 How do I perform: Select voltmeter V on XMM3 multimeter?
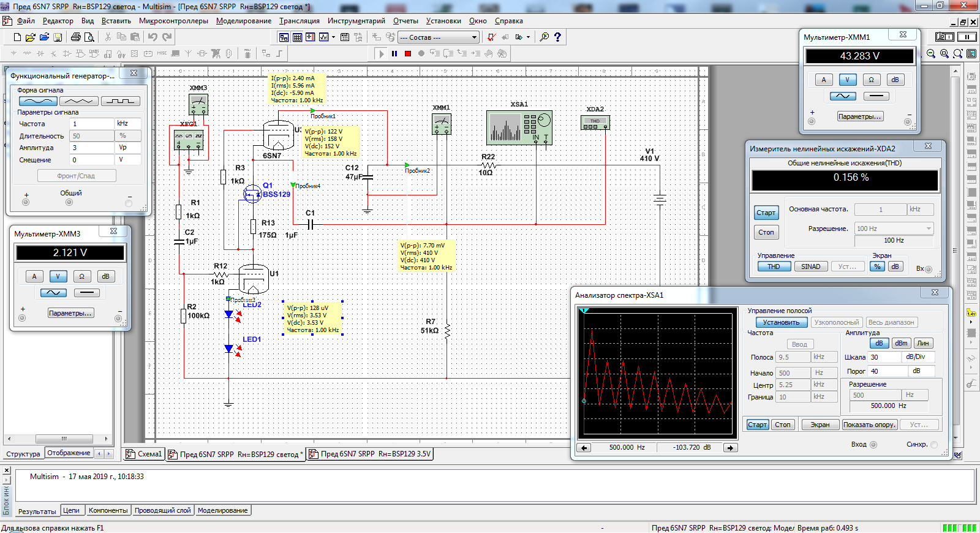tap(58, 276)
